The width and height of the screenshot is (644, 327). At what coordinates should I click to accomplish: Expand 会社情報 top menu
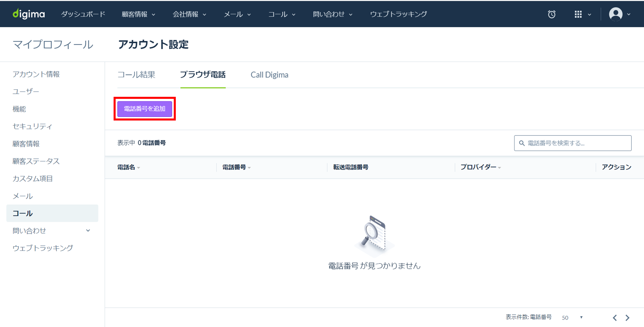coord(189,14)
